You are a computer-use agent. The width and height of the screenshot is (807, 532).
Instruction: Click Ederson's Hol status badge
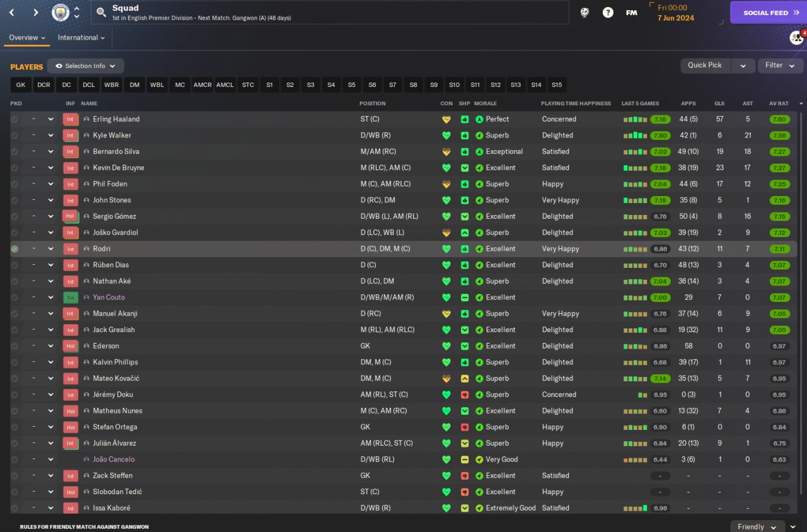click(70, 346)
